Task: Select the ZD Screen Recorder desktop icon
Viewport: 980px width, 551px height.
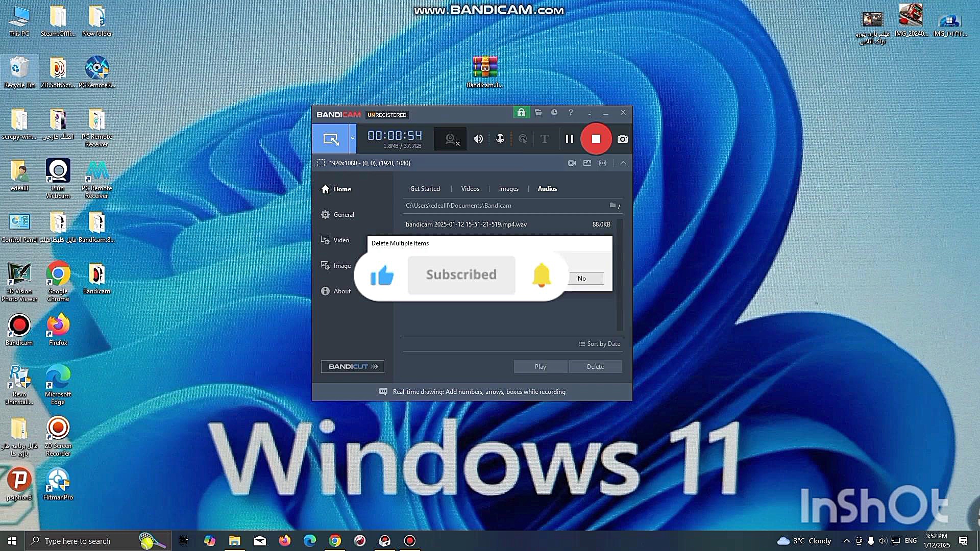Action: [58, 436]
